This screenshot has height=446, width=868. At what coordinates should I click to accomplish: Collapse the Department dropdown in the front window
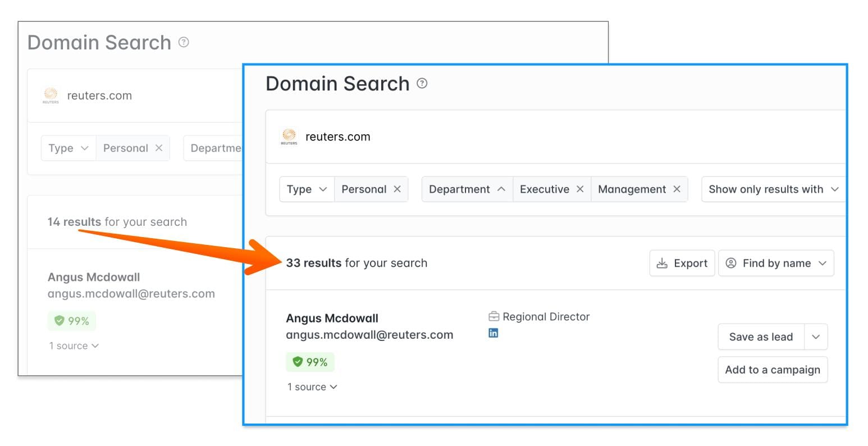click(x=467, y=189)
